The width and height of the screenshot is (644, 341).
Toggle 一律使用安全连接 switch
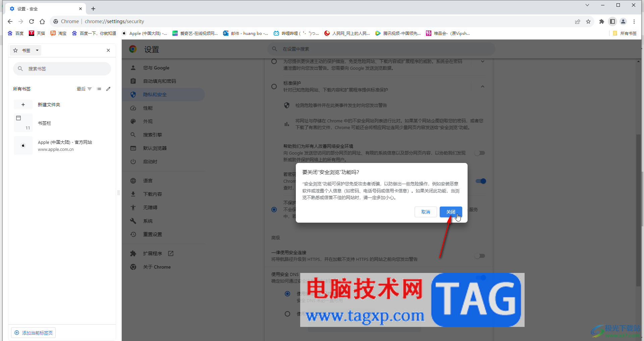[x=480, y=256]
